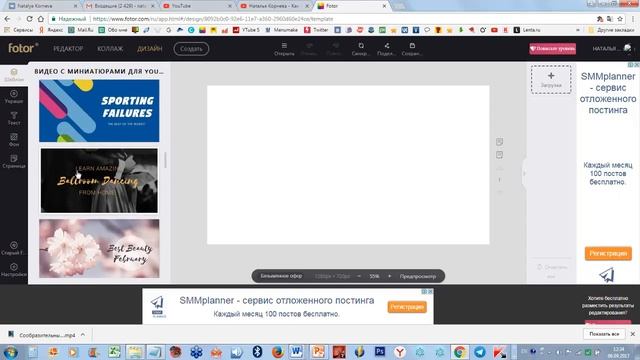The height and width of the screenshot is (360, 640).
Task: Open the Страница page sidebar tool
Action: pos(14,162)
